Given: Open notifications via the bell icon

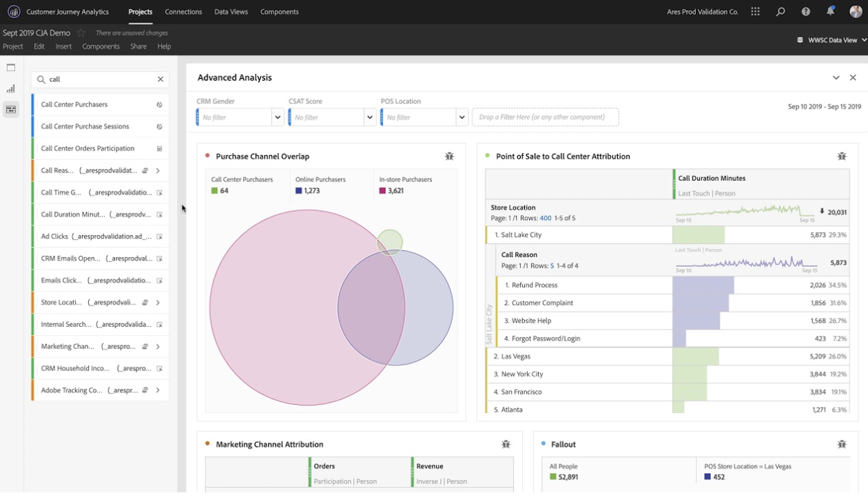Looking at the screenshot, I should point(830,11).
